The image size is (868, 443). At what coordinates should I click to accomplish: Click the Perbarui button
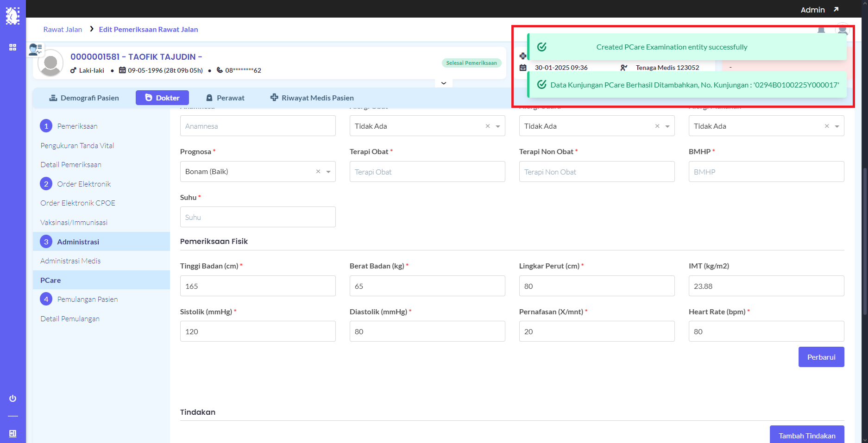(821, 357)
